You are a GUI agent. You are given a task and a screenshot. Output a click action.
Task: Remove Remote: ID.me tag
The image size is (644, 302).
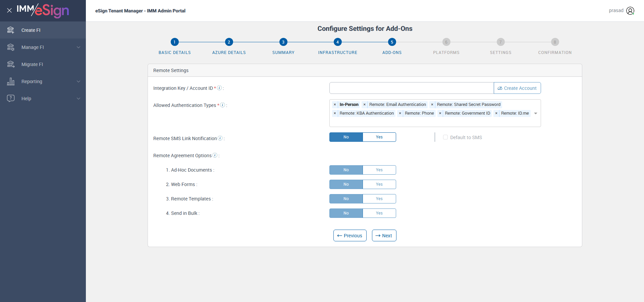[496, 113]
